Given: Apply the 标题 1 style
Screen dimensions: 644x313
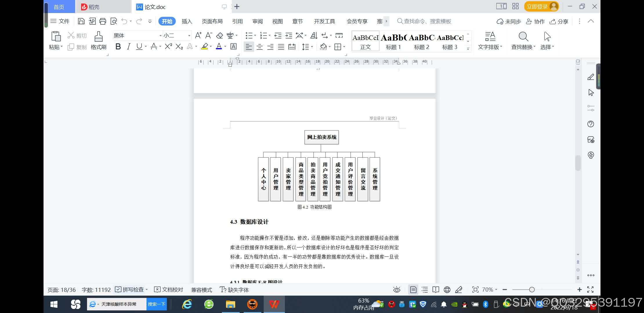Looking at the screenshot, I should (393, 41).
